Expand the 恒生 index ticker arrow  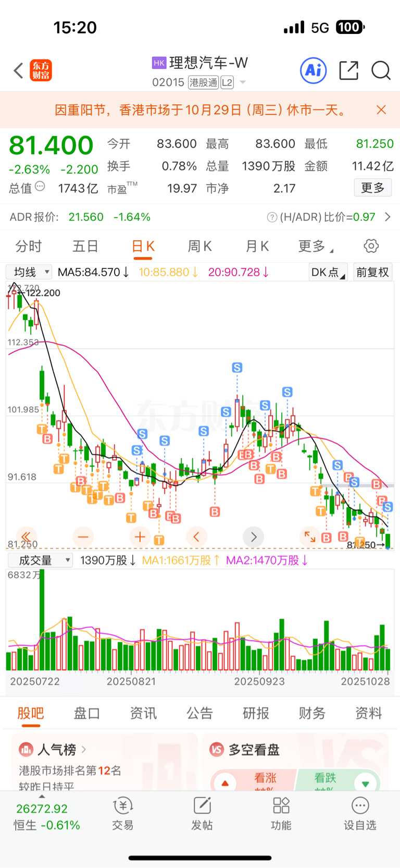point(42,797)
